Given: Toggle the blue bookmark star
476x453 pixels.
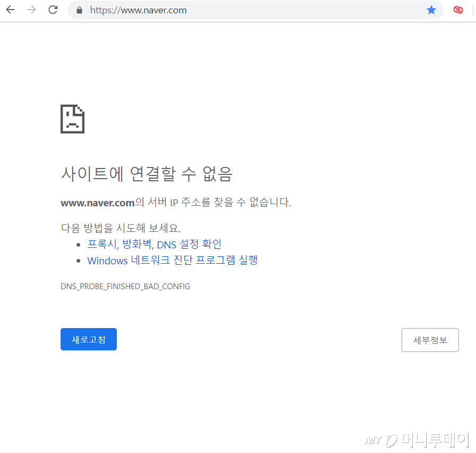Looking at the screenshot, I should (x=431, y=10).
